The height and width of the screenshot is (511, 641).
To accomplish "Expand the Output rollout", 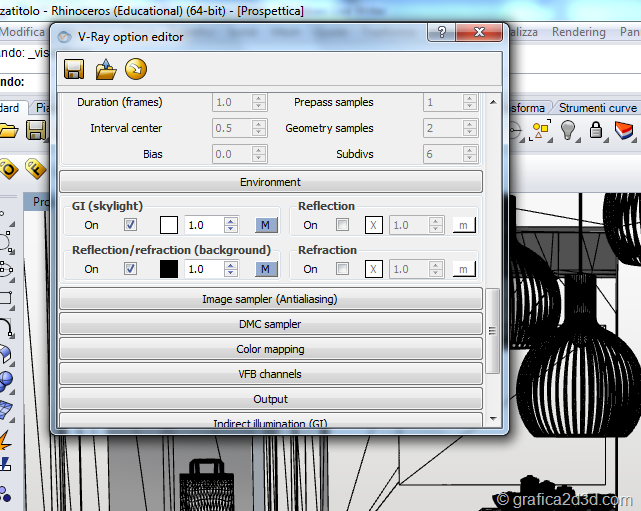I will pos(271,399).
